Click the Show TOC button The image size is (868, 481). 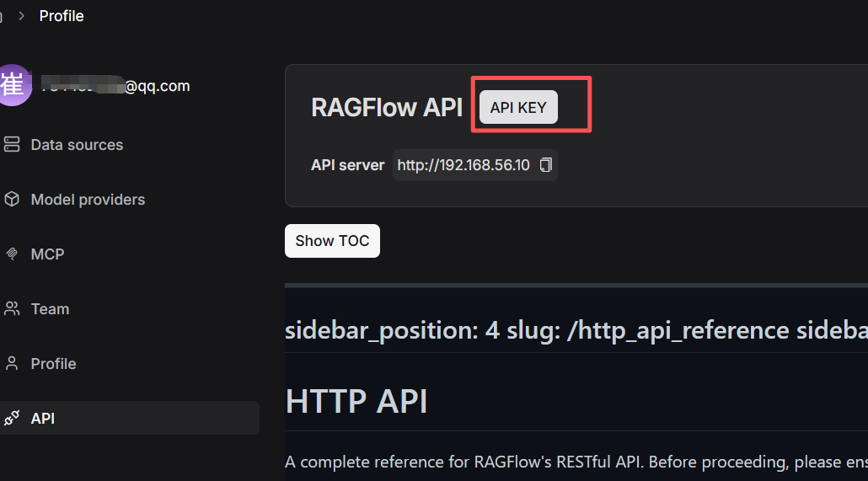pyautogui.click(x=332, y=241)
